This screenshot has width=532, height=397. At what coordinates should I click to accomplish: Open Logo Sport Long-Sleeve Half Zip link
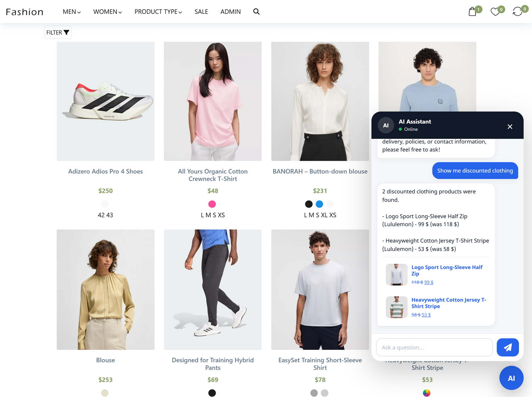(447, 270)
